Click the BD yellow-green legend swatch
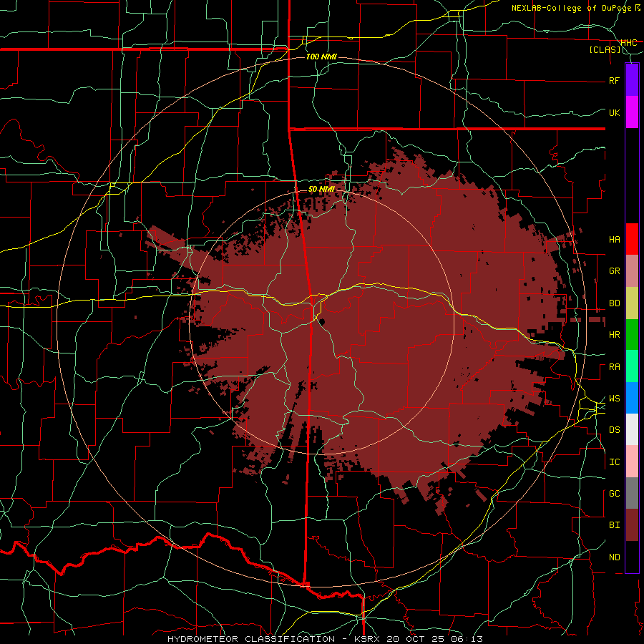Viewport: 644px width, 644px height. coord(632,303)
